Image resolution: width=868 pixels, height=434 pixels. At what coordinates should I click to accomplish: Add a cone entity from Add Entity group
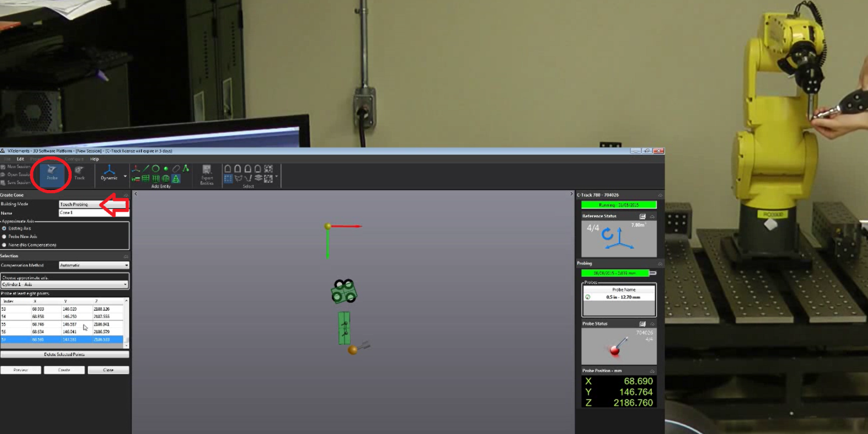[x=177, y=178]
